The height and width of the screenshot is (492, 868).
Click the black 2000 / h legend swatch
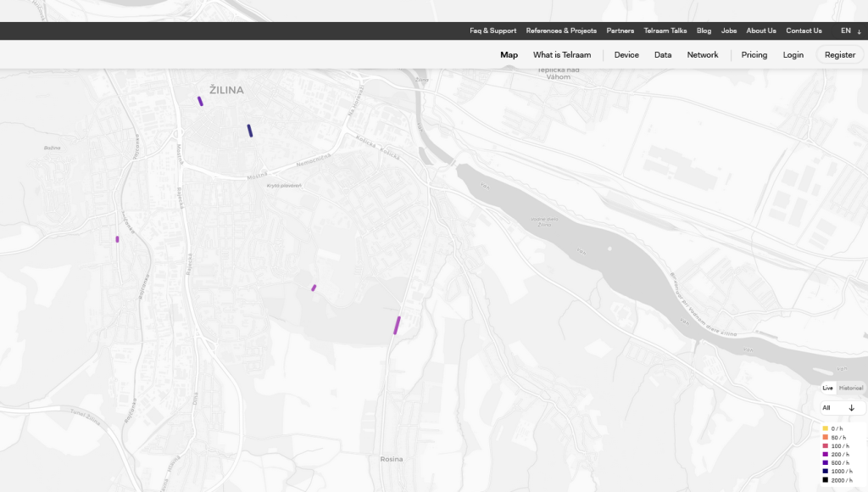(x=825, y=480)
